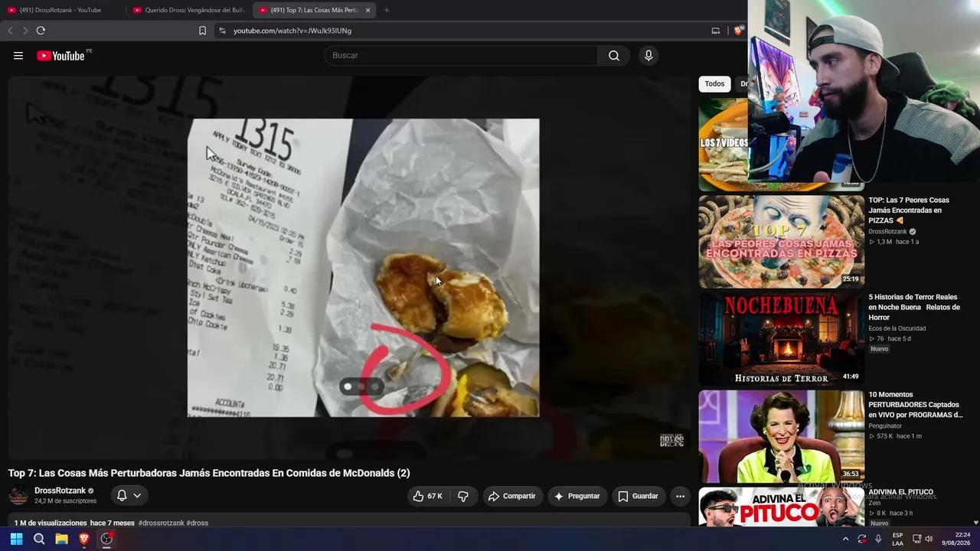Open more actions (three dots) menu
This screenshot has height=551, width=980.
point(680,496)
